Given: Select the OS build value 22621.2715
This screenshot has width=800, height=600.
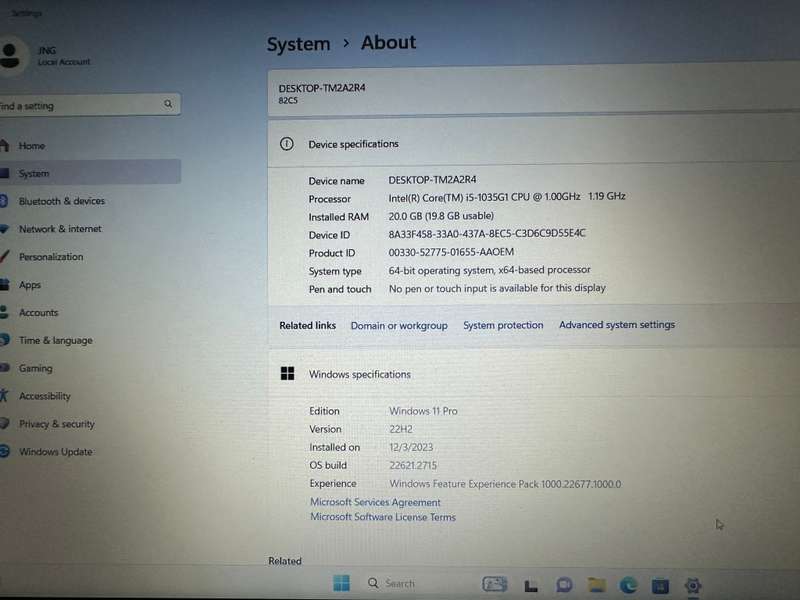Looking at the screenshot, I should pos(413,465).
